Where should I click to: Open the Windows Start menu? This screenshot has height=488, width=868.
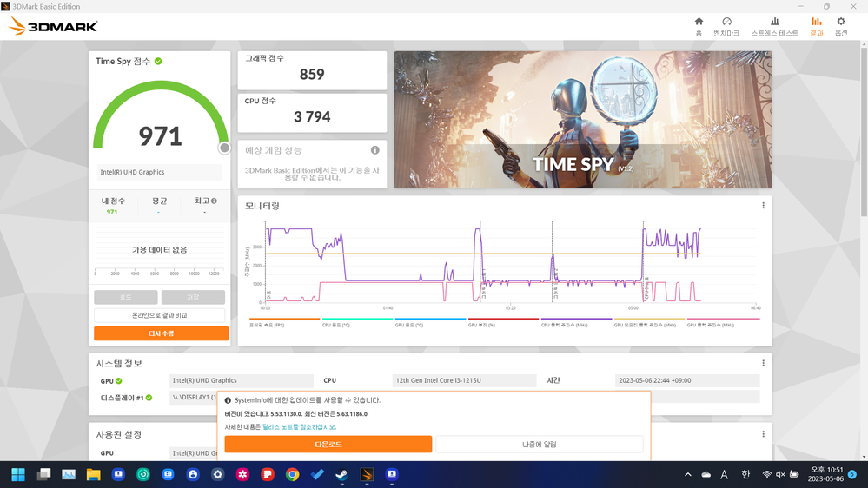coord(18,475)
